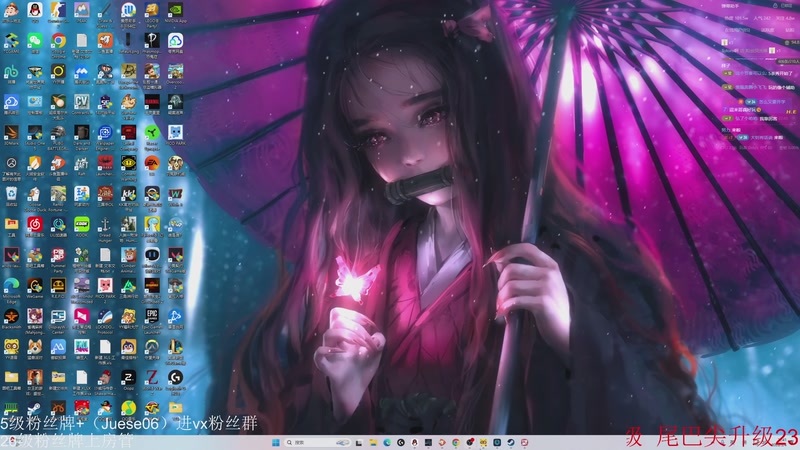Open the Windows Start menu

tap(276, 442)
